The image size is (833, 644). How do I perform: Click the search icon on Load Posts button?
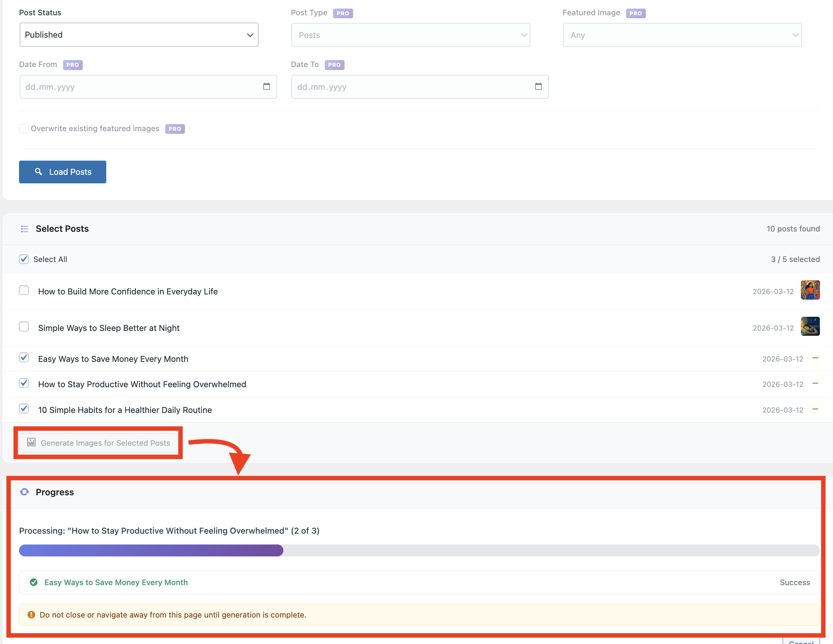coord(38,171)
